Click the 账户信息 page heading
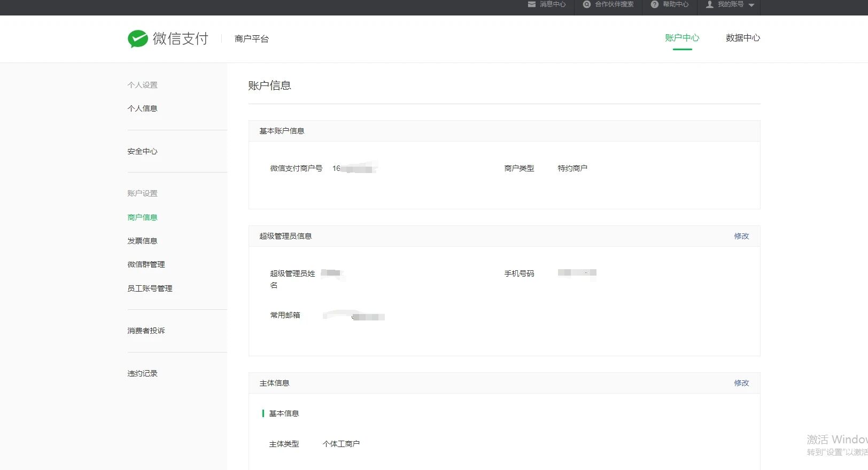The width and height of the screenshot is (868, 470). click(x=269, y=85)
